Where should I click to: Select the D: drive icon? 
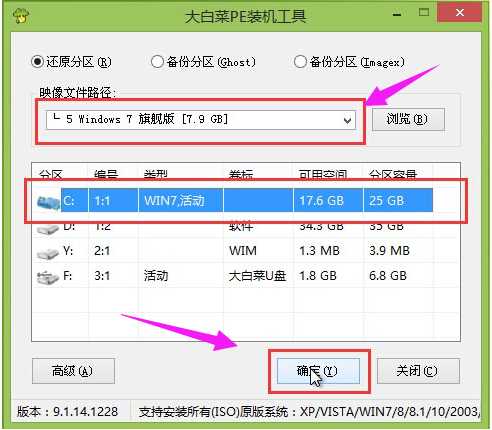pos(48,229)
